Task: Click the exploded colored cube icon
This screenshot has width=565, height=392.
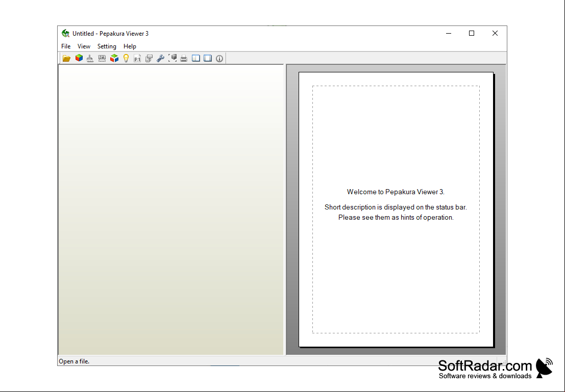Action: pyautogui.click(x=114, y=58)
